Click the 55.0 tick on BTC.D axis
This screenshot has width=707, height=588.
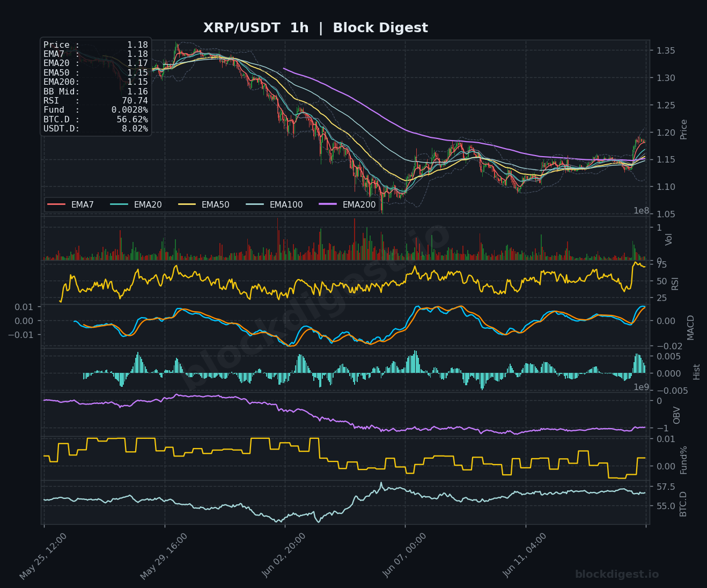(665, 506)
